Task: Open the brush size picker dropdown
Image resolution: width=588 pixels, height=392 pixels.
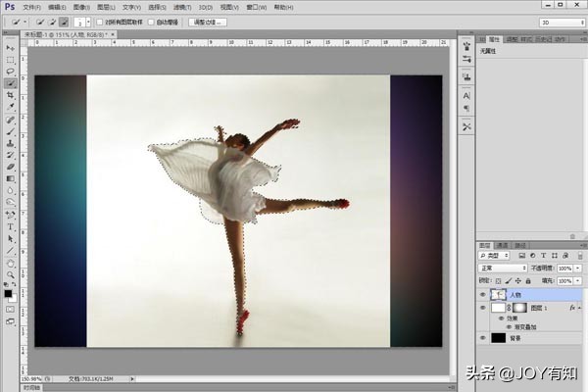Action: point(88,21)
